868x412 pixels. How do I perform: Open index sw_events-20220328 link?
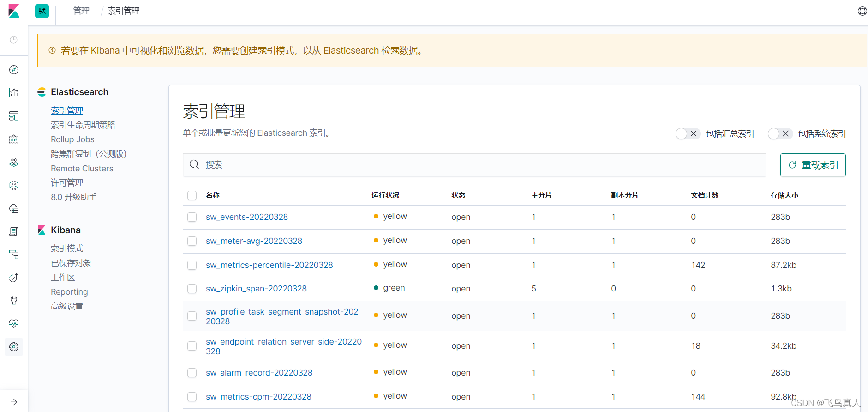(x=247, y=217)
